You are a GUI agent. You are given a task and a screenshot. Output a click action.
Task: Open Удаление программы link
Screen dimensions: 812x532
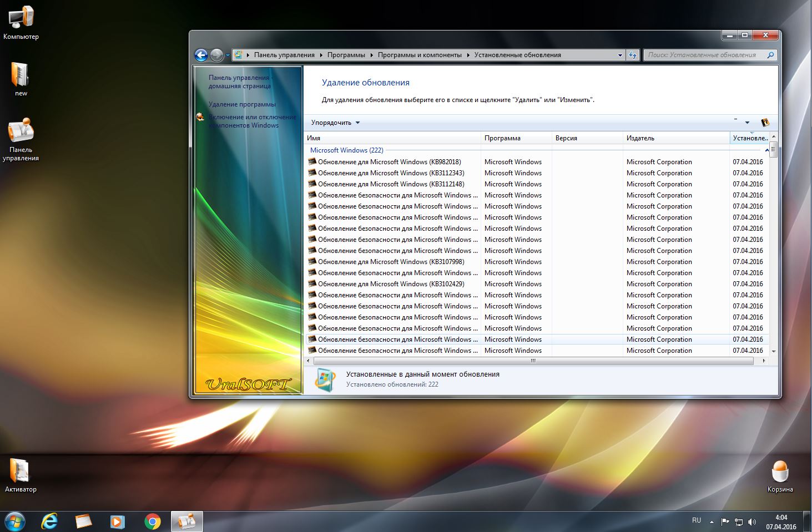point(242,104)
